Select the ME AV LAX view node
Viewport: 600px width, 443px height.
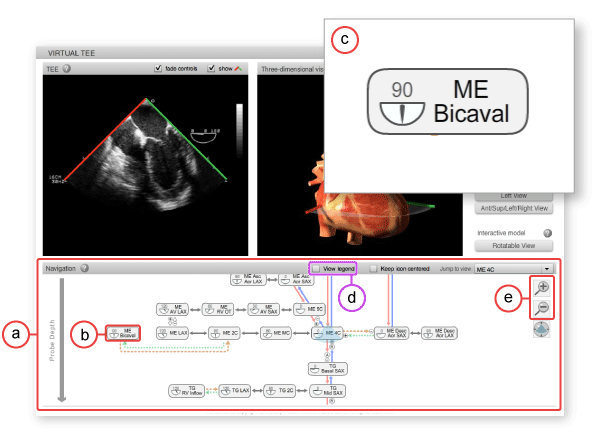(173, 309)
